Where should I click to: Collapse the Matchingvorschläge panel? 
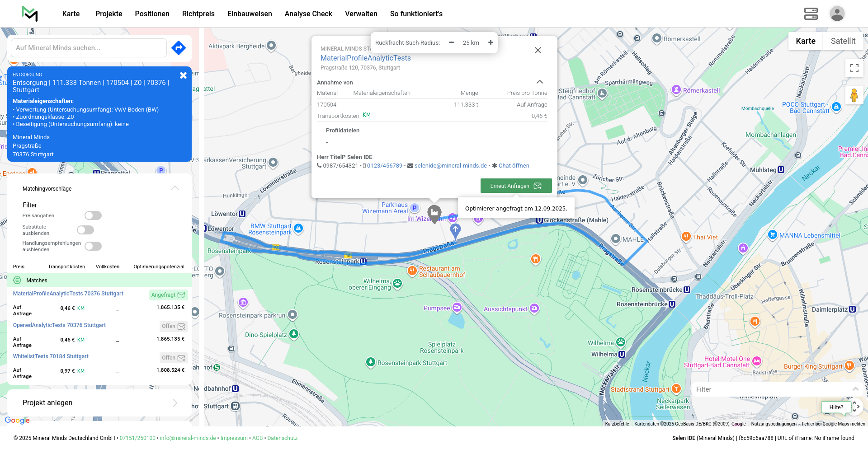point(175,188)
